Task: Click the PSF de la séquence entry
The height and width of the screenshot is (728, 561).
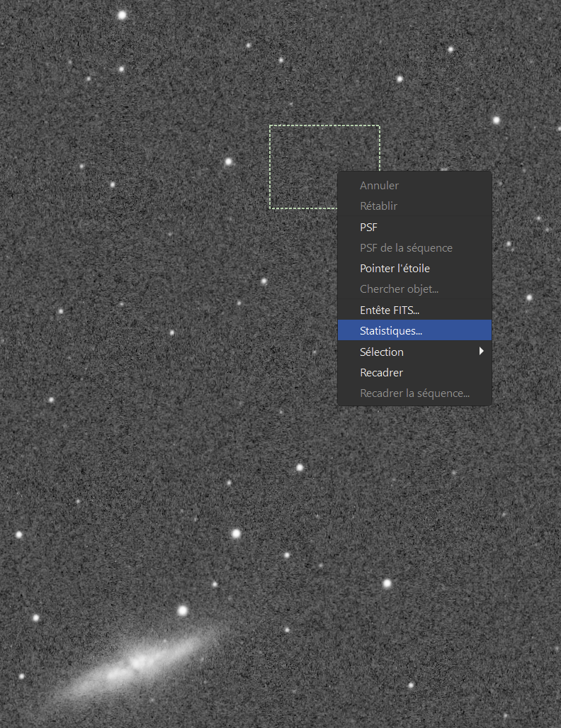Action: [414, 248]
